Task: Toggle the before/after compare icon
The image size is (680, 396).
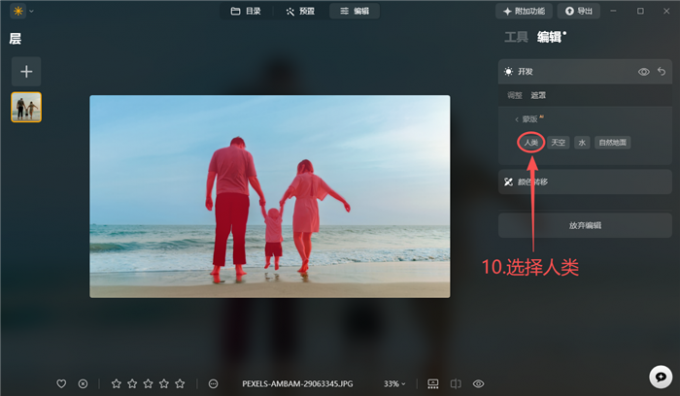Action: coord(455,383)
